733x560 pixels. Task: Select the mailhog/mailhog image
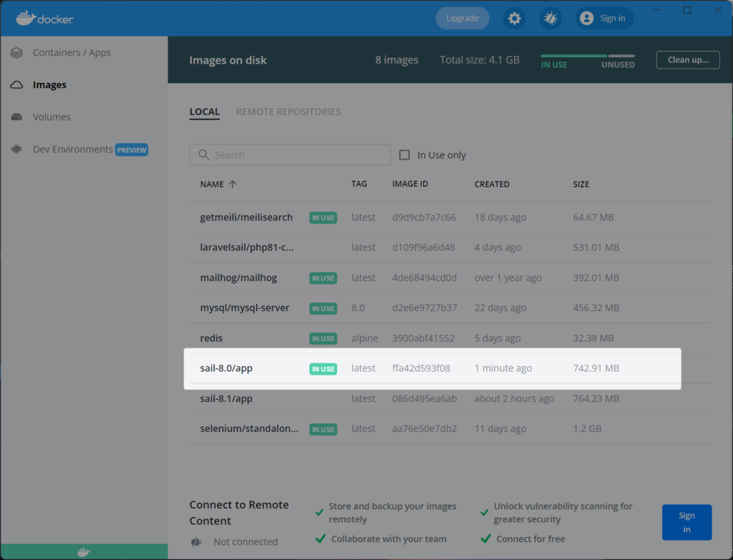(238, 277)
